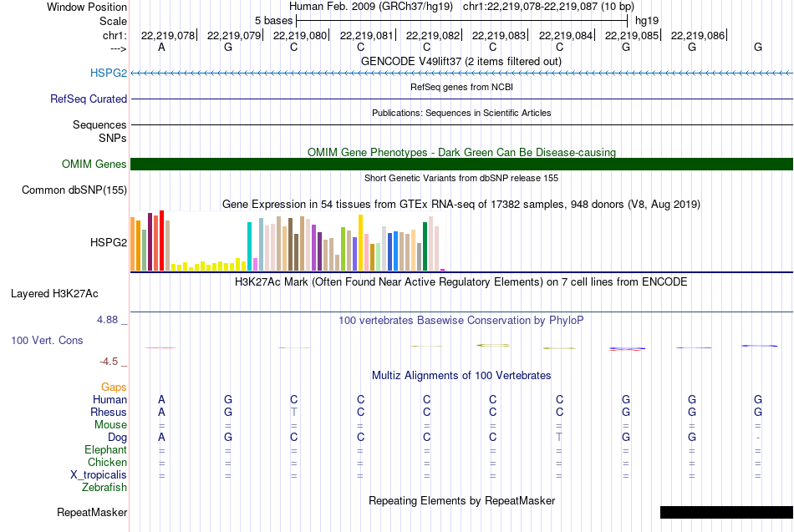Image resolution: width=794 pixels, height=532 pixels.
Task: Click the dark green GTEx expression bar
Action: (425, 246)
